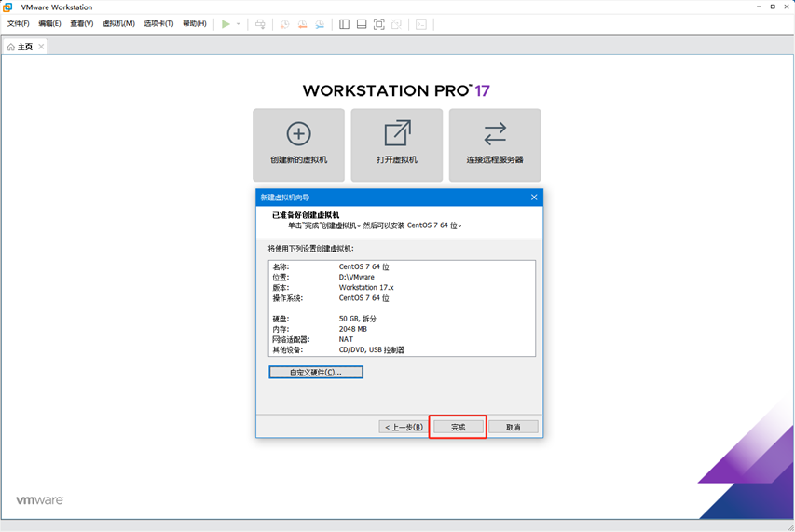Screen dimensions: 795x532
Task: Click the full screen mode icon
Action: pos(378,24)
